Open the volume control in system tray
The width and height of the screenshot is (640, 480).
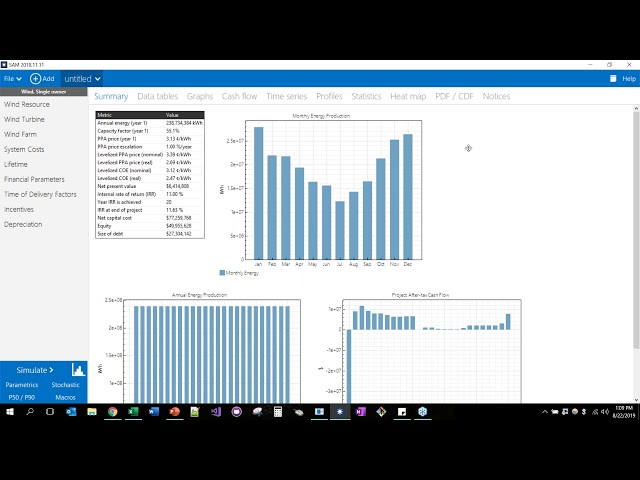pos(605,412)
